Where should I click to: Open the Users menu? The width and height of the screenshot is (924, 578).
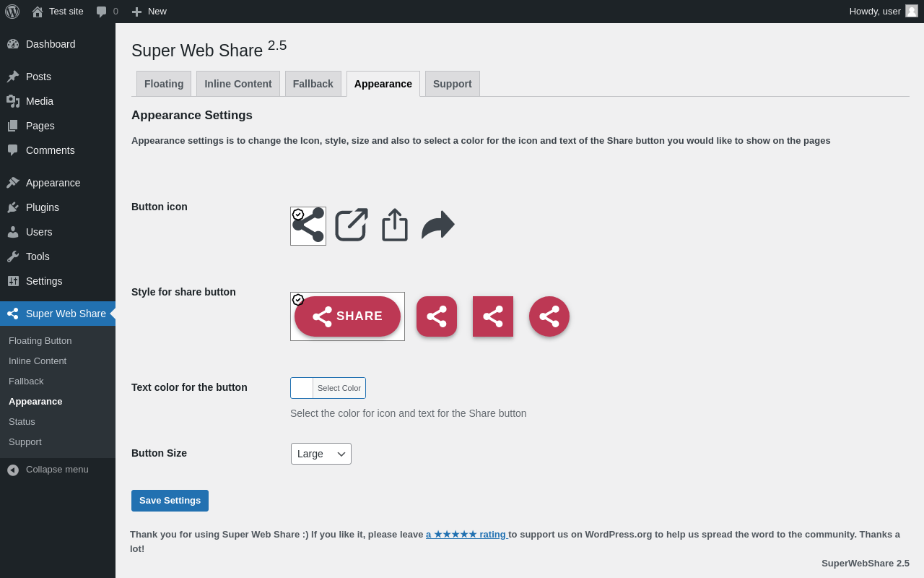click(x=58, y=232)
